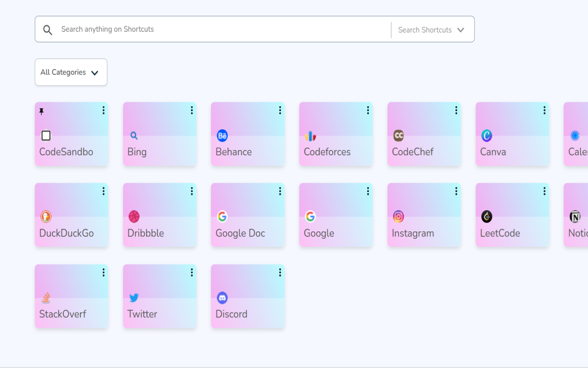Expand the All Categories dropdown

[71, 72]
